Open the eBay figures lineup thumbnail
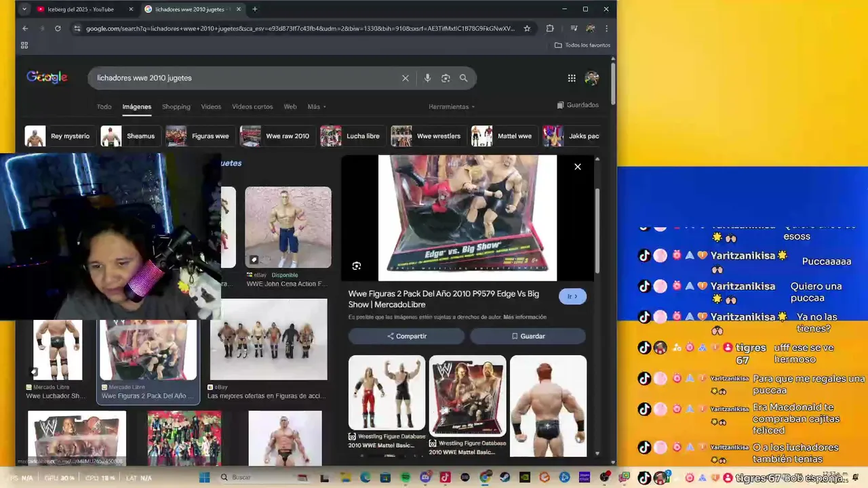Image resolution: width=868 pixels, height=488 pixels. click(x=269, y=340)
